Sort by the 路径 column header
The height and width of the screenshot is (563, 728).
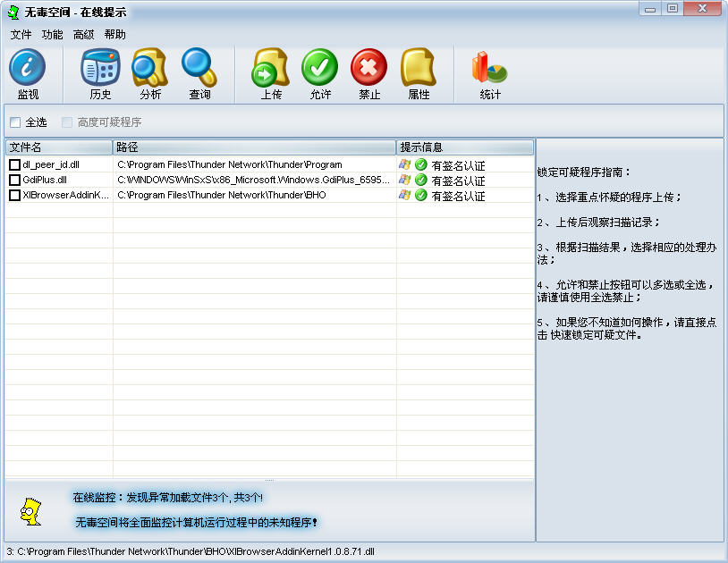click(x=254, y=147)
